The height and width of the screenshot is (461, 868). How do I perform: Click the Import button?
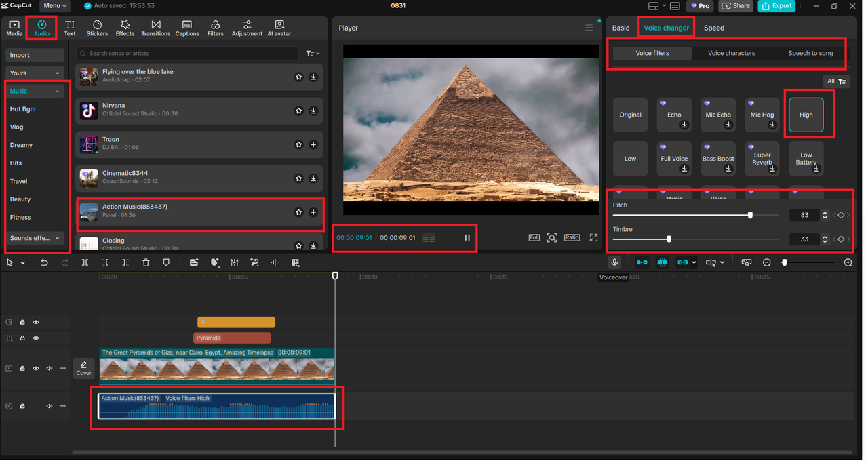coord(35,55)
